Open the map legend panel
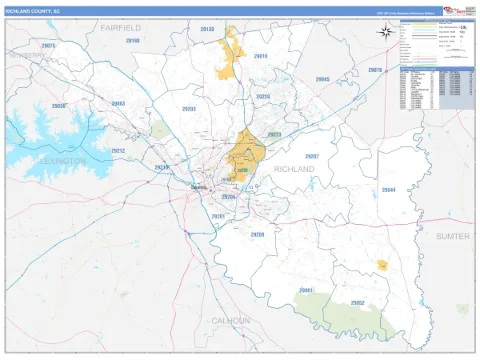Image resolution: width=480 pixels, height=360 pixels. tap(437, 43)
